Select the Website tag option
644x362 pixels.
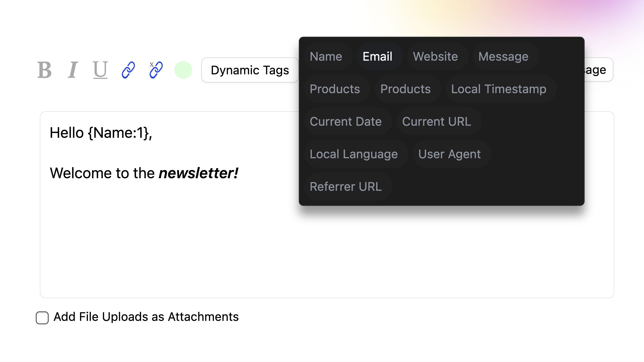coord(435,57)
